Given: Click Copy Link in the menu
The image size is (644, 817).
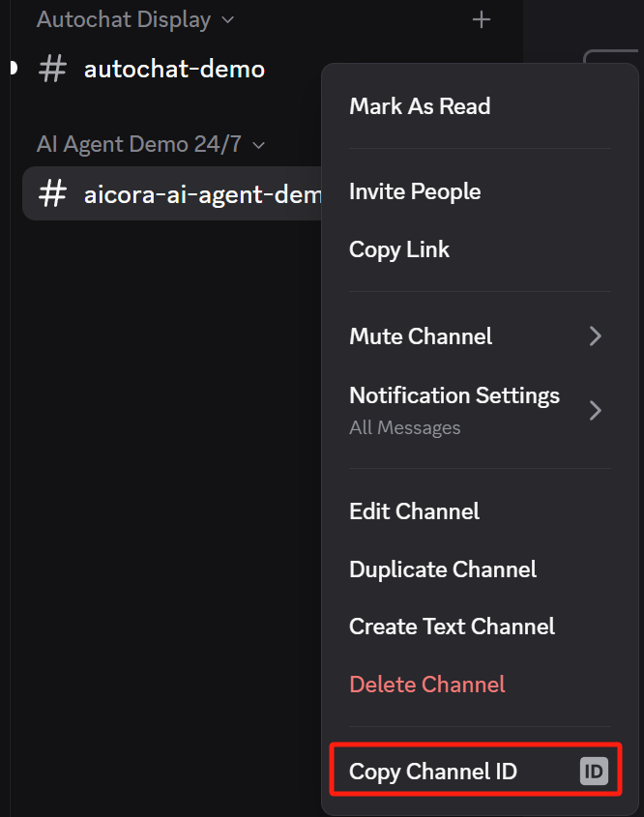Looking at the screenshot, I should tap(399, 249).
